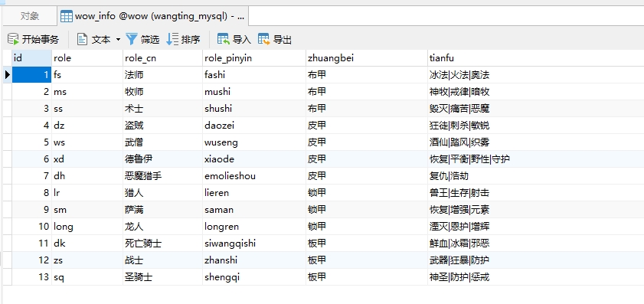Click the 筛选 filter button label
This screenshot has width=644, height=304.
(x=150, y=40)
